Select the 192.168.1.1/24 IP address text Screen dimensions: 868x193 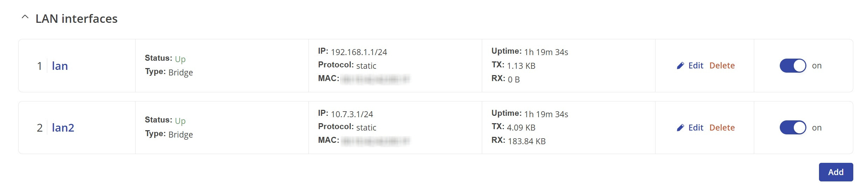pyautogui.click(x=359, y=52)
